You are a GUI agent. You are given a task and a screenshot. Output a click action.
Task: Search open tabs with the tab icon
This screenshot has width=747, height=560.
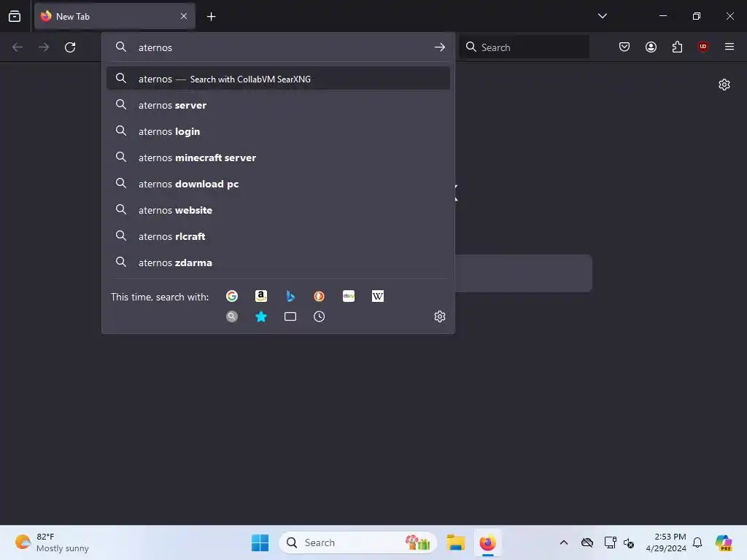[290, 316]
